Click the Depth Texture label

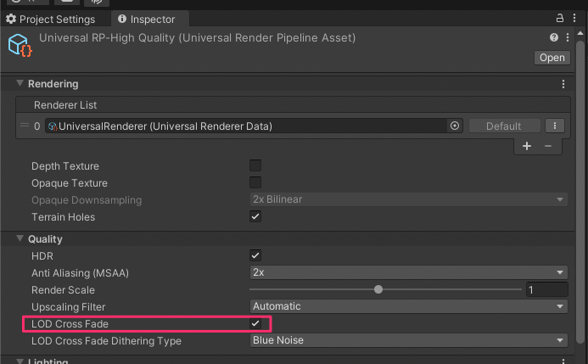pos(65,166)
